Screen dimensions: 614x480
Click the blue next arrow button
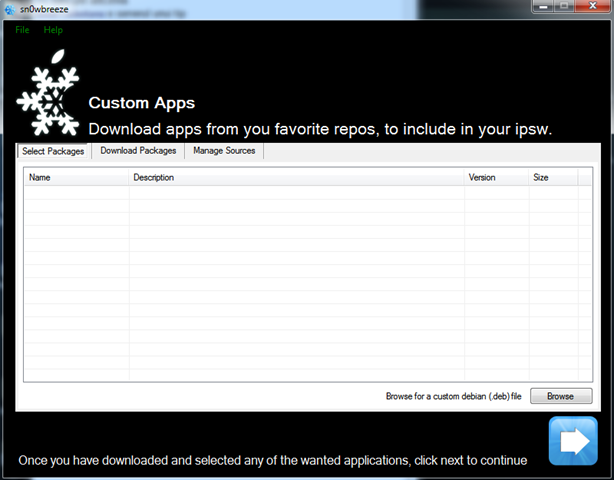coord(573,441)
